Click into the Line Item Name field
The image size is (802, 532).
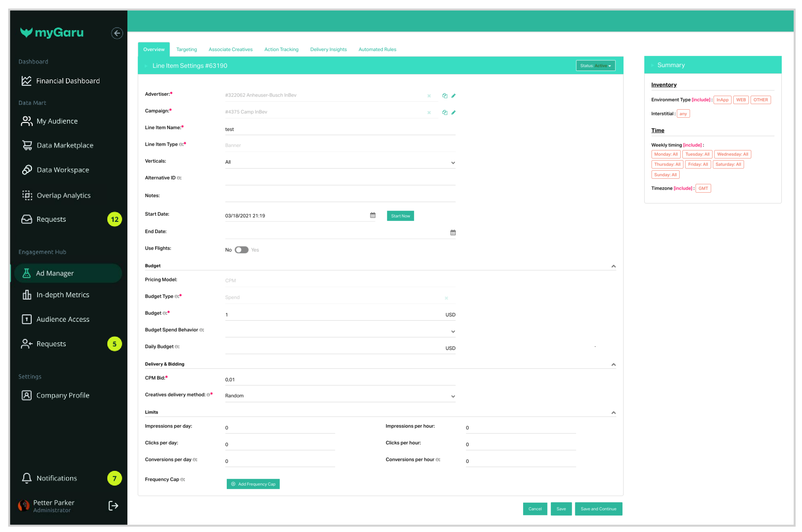(x=340, y=129)
